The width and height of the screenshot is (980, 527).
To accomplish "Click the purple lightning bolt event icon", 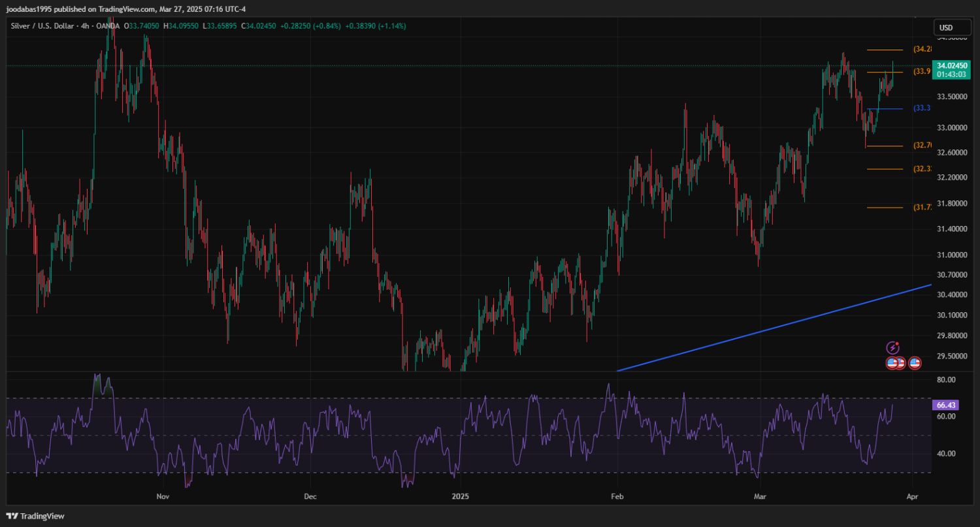I will pyautogui.click(x=892, y=348).
